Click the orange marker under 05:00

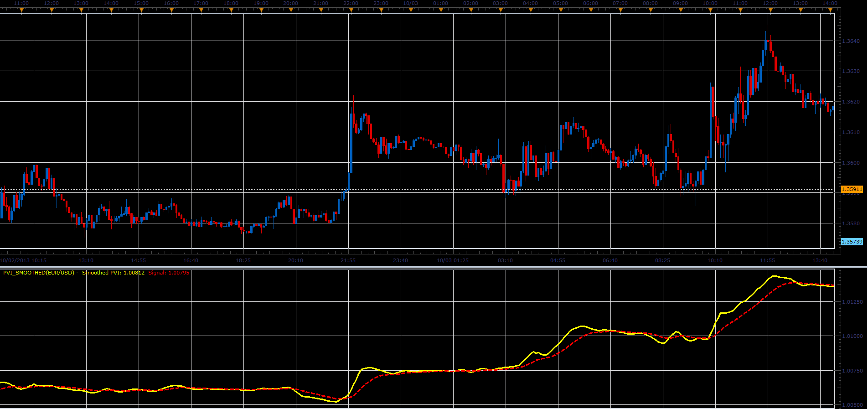pyautogui.click(x=561, y=10)
